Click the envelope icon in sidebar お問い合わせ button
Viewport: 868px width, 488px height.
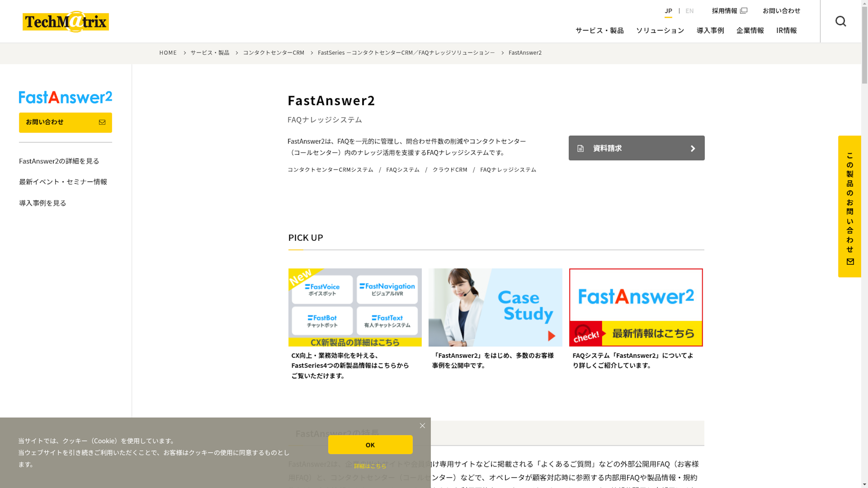102,122
